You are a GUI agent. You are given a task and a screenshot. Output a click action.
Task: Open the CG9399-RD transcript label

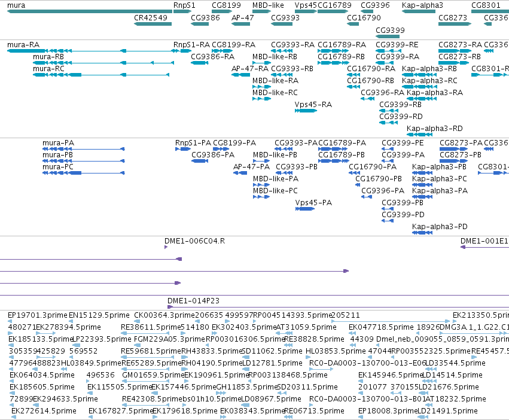(401, 117)
